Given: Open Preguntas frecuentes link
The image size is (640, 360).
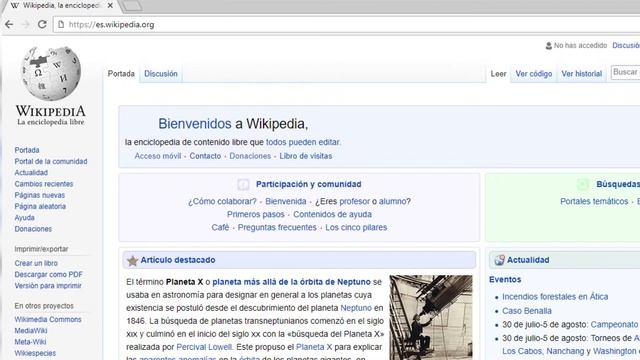Looking at the screenshot, I should click(x=277, y=228).
